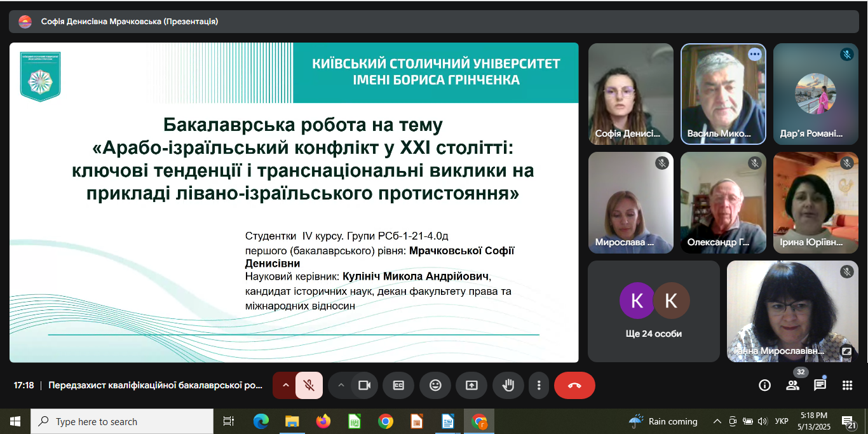Expand the audio settings arrow next to microphone
Screen dimensions: 868x434
coord(285,385)
